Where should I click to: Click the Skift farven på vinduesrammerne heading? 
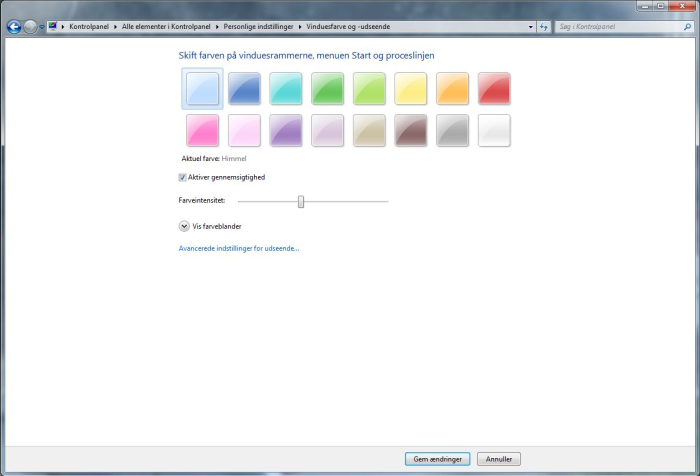[x=306, y=56]
